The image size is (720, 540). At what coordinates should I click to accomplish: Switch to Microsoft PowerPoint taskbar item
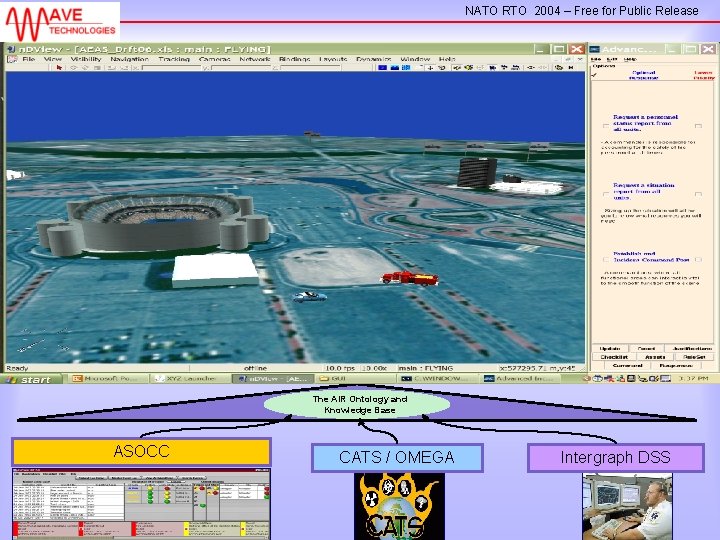click(108, 379)
